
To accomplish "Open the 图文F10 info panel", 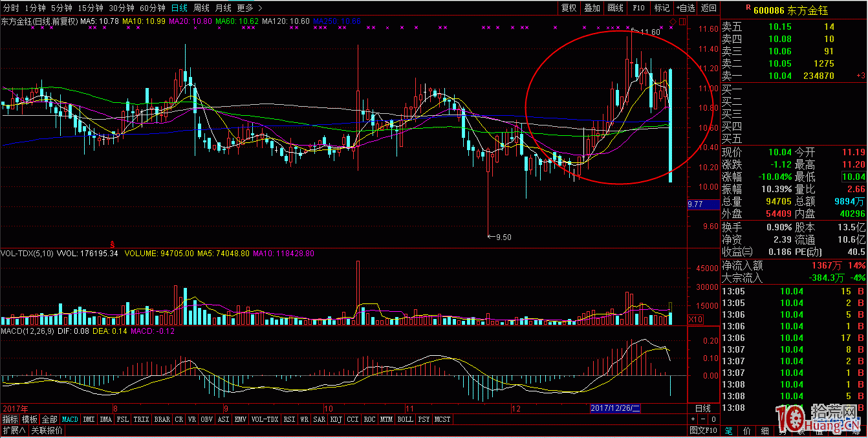I will 703,430.
